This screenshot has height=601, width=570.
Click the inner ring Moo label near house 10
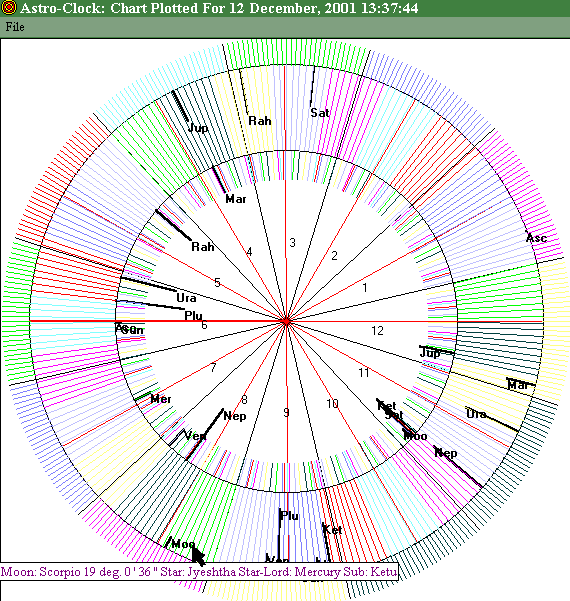(x=416, y=436)
